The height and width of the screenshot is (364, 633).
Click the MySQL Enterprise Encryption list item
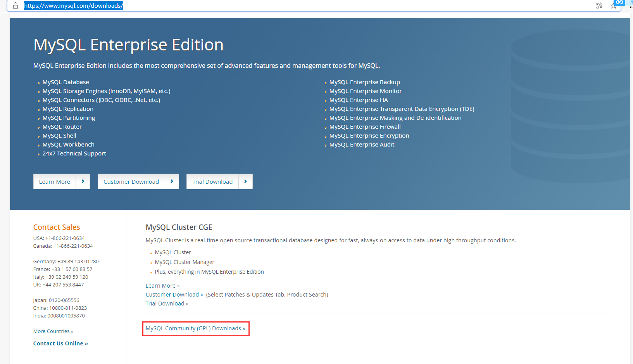369,136
